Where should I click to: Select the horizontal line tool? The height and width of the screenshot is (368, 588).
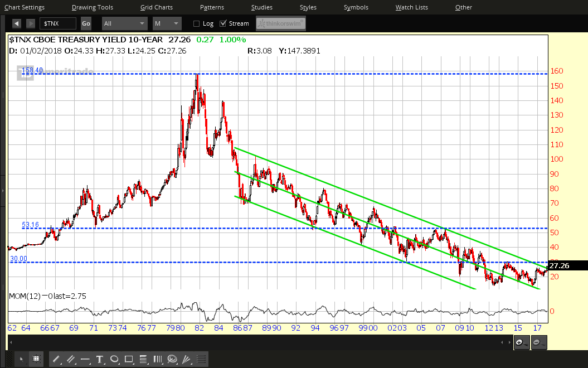(85, 360)
